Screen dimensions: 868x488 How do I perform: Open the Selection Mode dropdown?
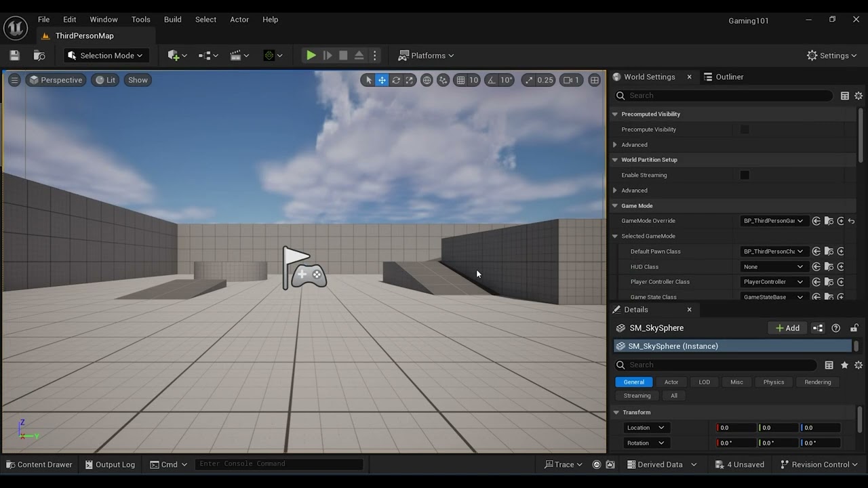[106, 56]
